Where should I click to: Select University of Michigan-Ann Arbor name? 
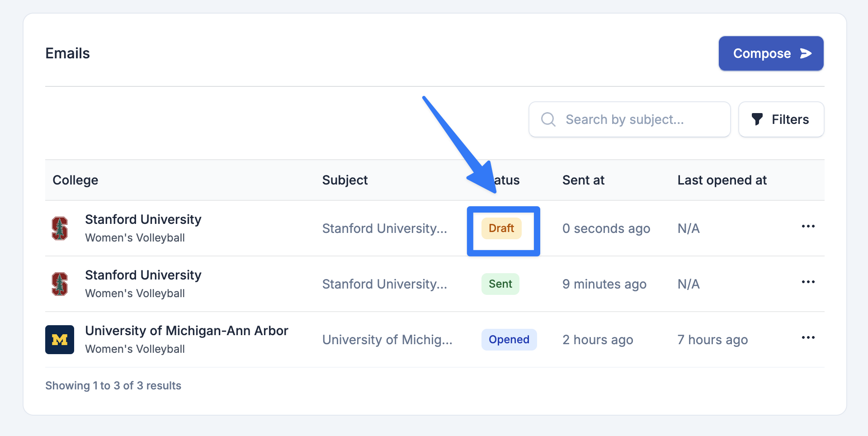click(x=187, y=331)
